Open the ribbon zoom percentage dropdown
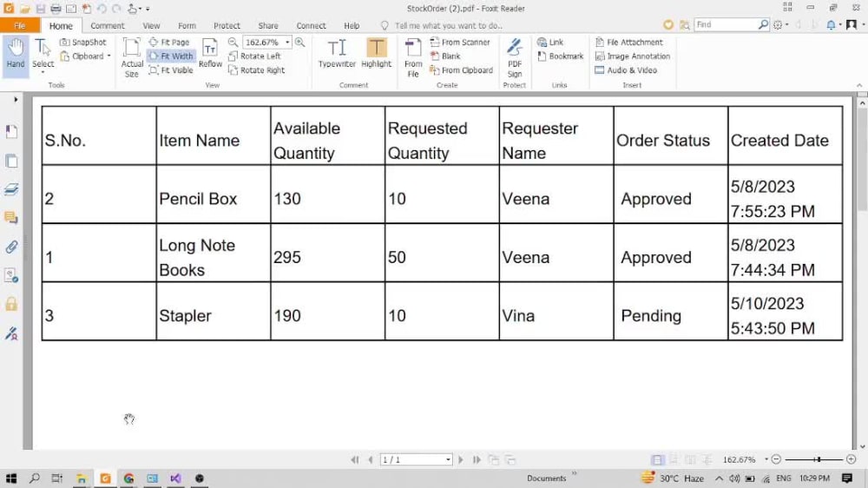This screenshot has height=488, width=868. 287,42
